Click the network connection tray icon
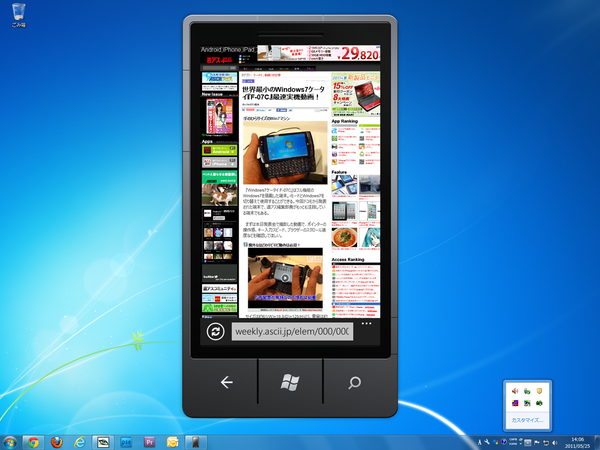600x450 pixels. tap(545, 443)
